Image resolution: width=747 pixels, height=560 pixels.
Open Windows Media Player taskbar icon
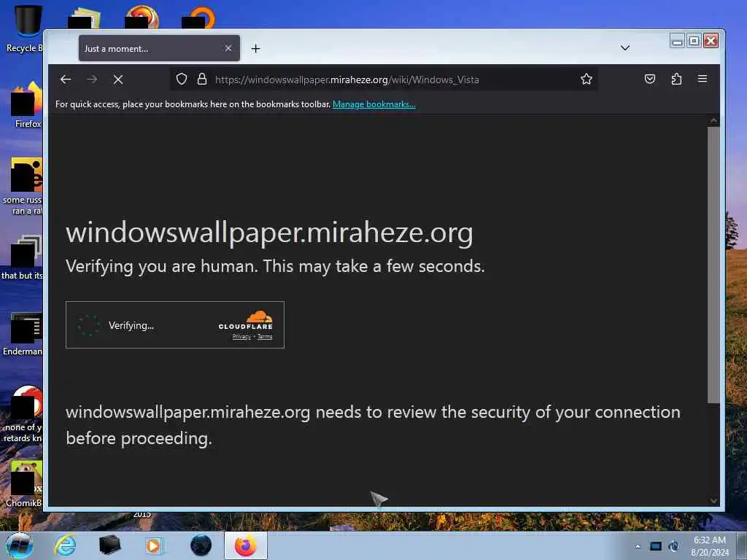(154, 545)
